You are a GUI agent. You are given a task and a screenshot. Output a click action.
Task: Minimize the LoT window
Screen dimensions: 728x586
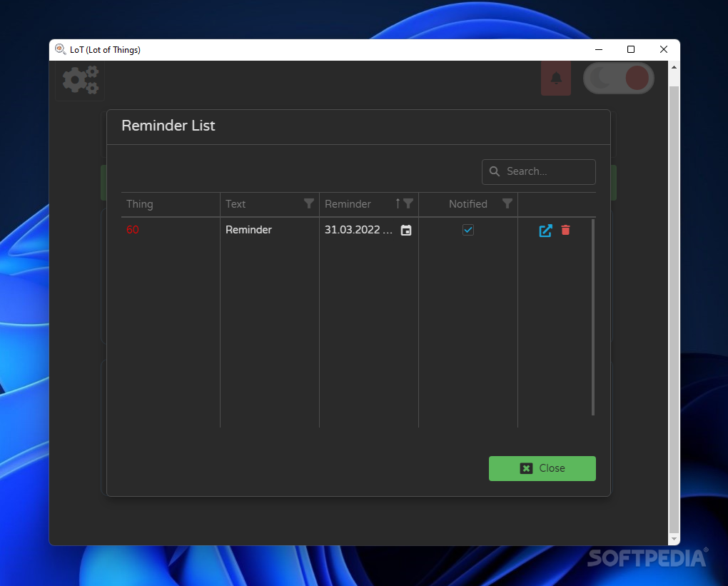click(599, 49)
